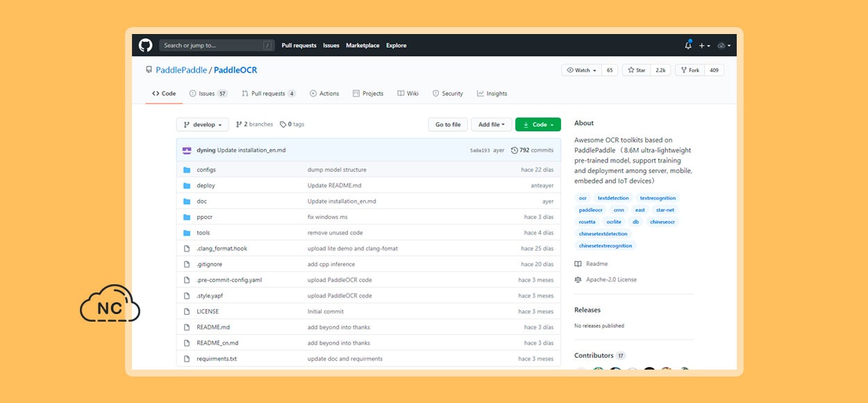Switch to the Projects tab
Screen dimensions: 868x403
[x=368, y=93]
